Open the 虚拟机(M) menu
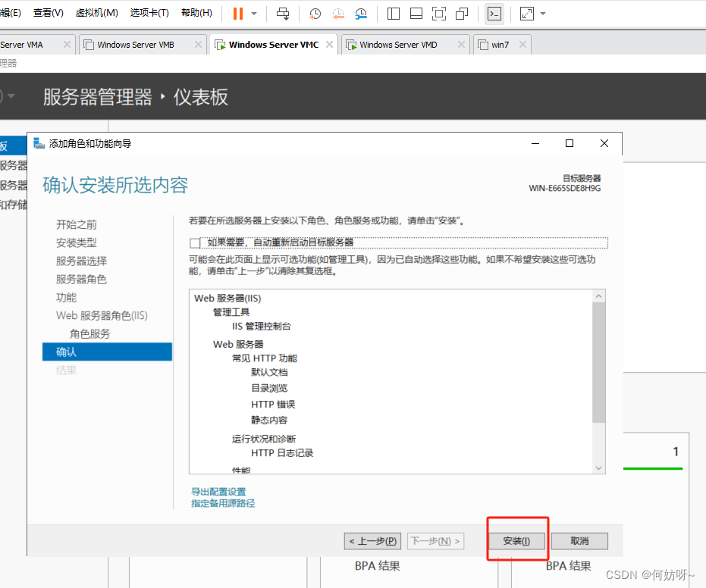Viewport: 706px width, 588px height. coord(97,14)
